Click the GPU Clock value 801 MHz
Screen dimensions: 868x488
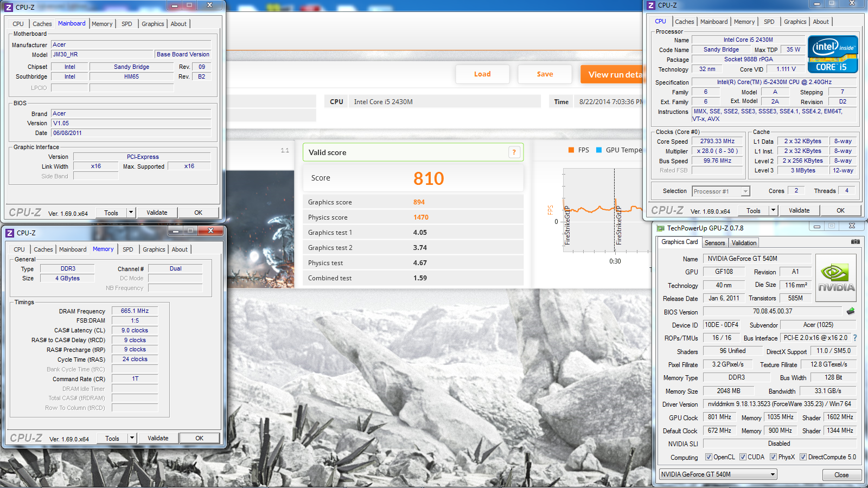[x=719, y=417]
